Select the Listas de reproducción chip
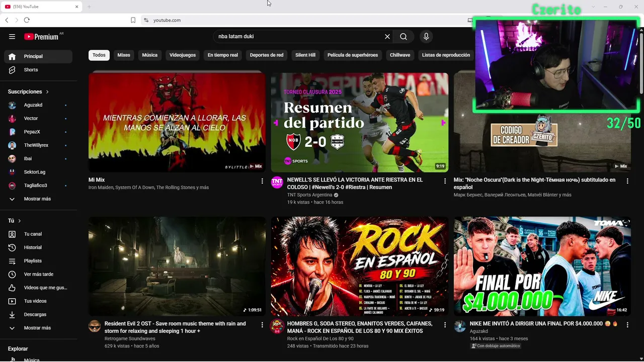644x362 pixels. (x=446, y=55)
